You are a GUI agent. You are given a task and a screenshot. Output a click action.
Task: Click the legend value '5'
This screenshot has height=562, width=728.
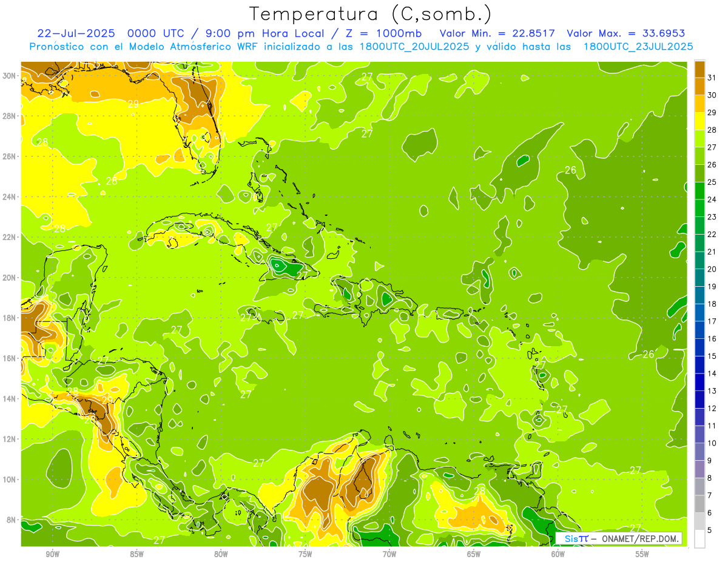tap(710, 530)
